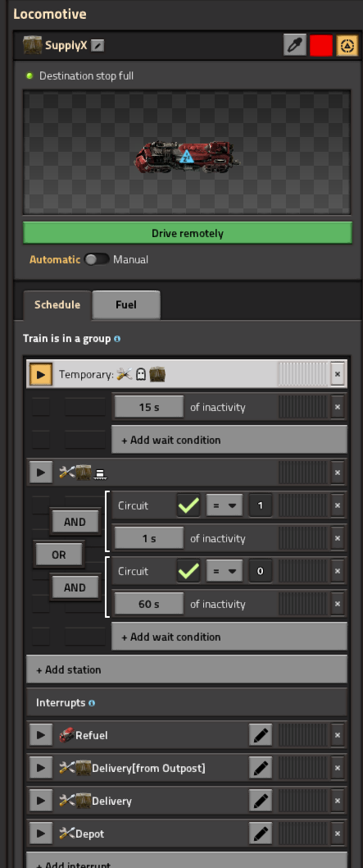Click the green checkmark signal in the first Circuit condition
The width and height of the screenshot is (363, 868).
tap(188, 505)
